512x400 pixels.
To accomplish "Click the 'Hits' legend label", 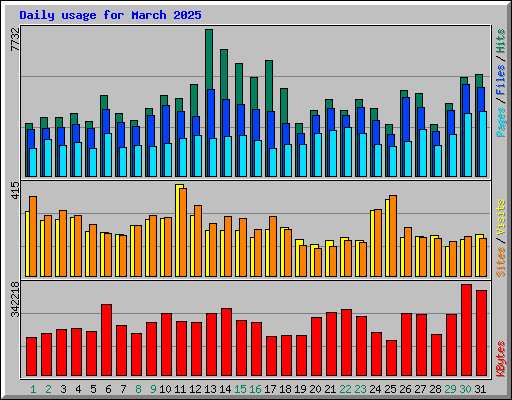I will (x=500, y=41).
